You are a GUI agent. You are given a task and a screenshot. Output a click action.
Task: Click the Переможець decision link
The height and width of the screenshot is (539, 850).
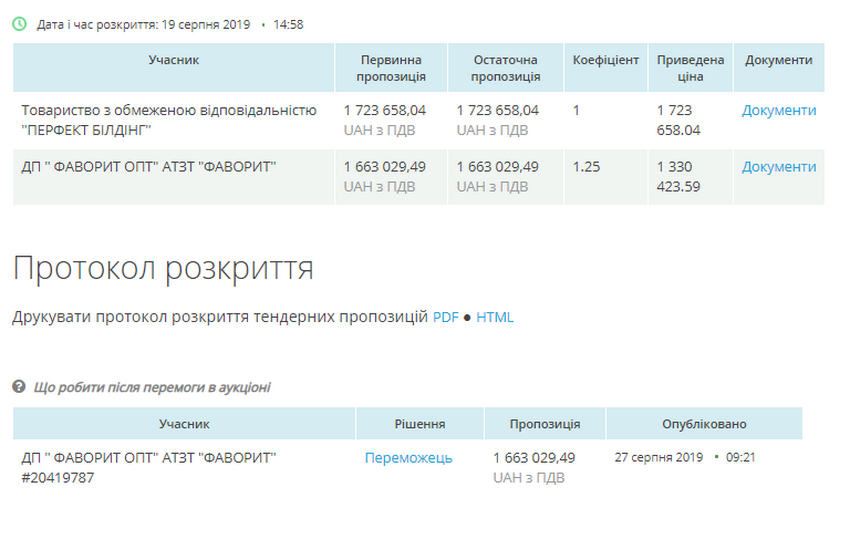pos(408,458)
